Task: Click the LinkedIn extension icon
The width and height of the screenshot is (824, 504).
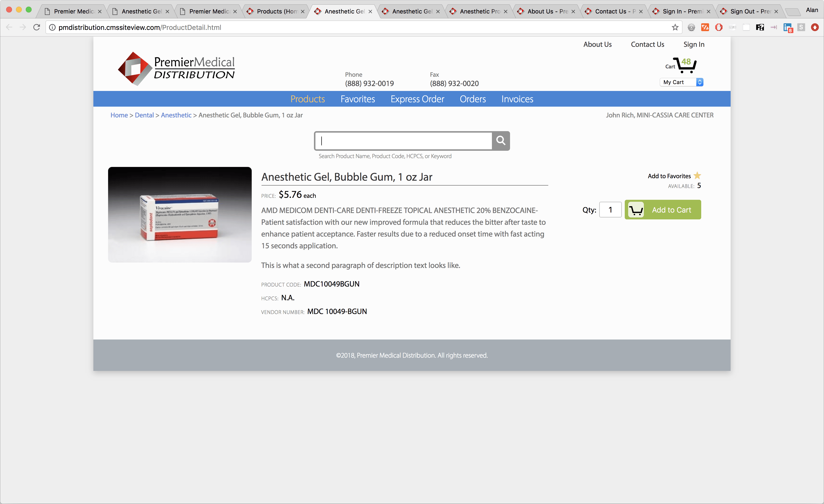Action: pyautogui.click(x=787, y=28)
